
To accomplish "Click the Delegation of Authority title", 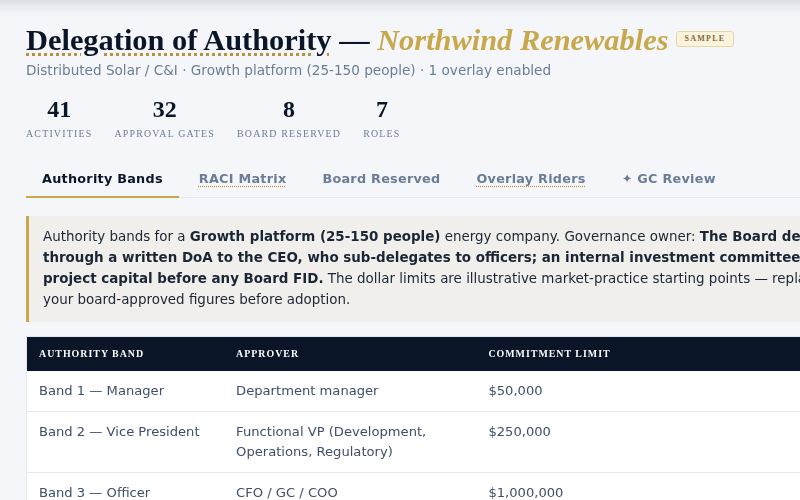I will point(179,41).
